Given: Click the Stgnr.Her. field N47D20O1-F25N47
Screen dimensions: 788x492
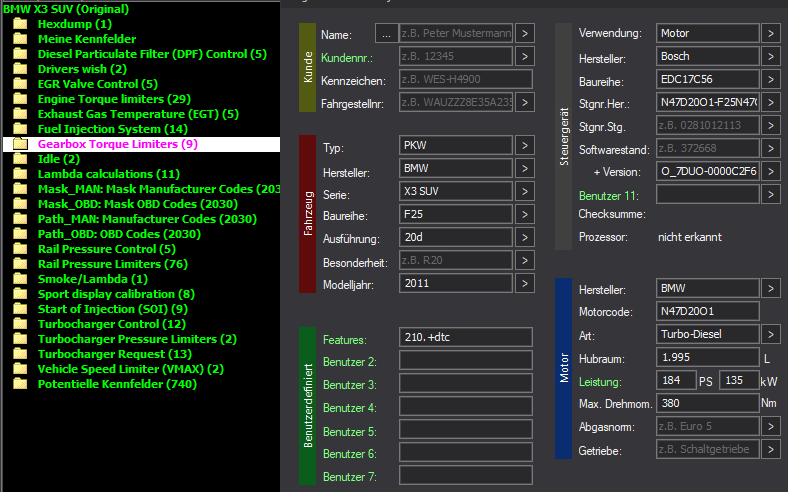Looking at the screenshot, I should click(708, 103).
